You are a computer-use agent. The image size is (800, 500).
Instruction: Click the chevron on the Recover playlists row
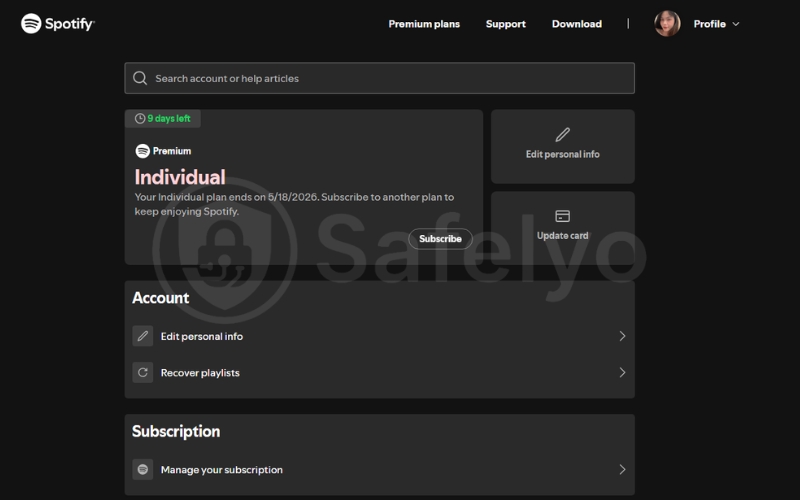(622, 372)
